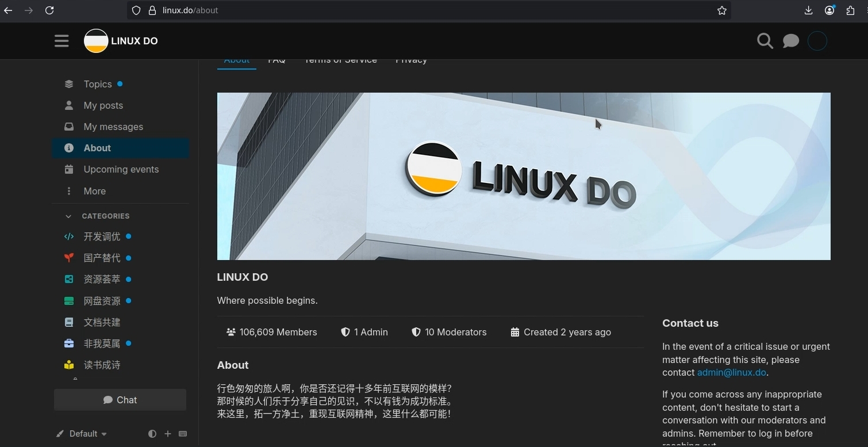Open the browser downloads panel
868x447 pixels.
(x=808, y=10)
